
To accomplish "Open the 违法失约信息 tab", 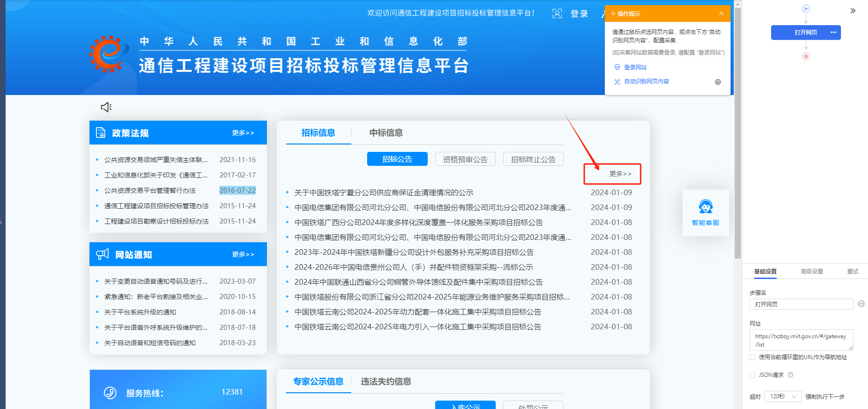I will coord(386,382).
